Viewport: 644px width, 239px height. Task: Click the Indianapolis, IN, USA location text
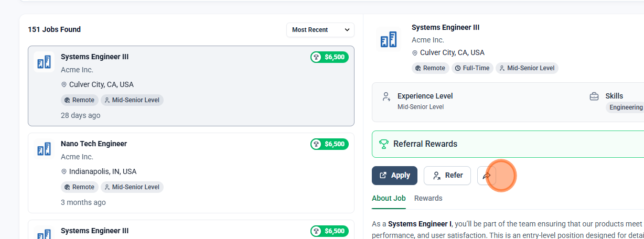point(103,171)
